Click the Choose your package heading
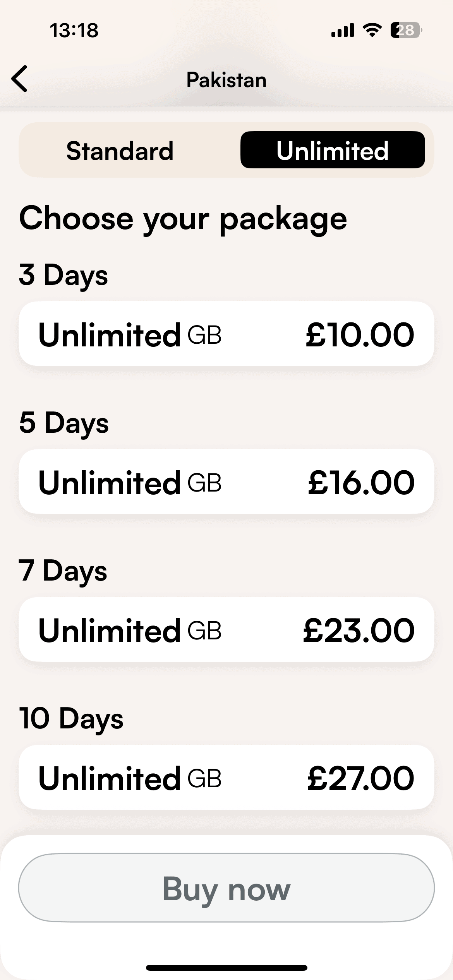The width and height of the screenshot is (453, 980). (x=183, y=219)
